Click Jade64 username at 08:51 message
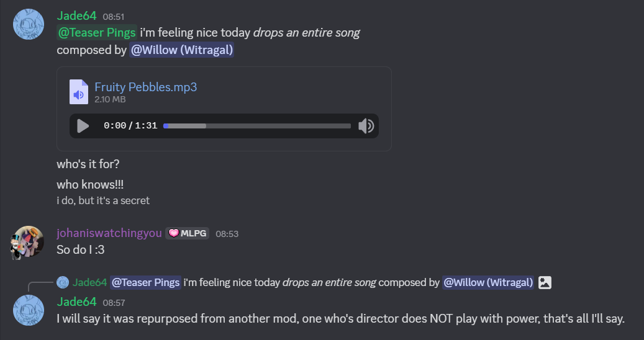The image size is (644, 340). pyautogui.click(x=76, y=16)
